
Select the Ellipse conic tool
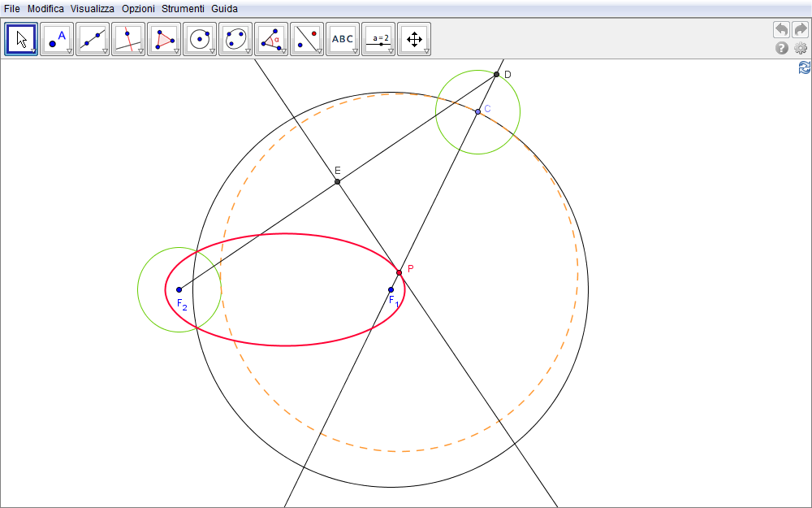coord(235,38)
